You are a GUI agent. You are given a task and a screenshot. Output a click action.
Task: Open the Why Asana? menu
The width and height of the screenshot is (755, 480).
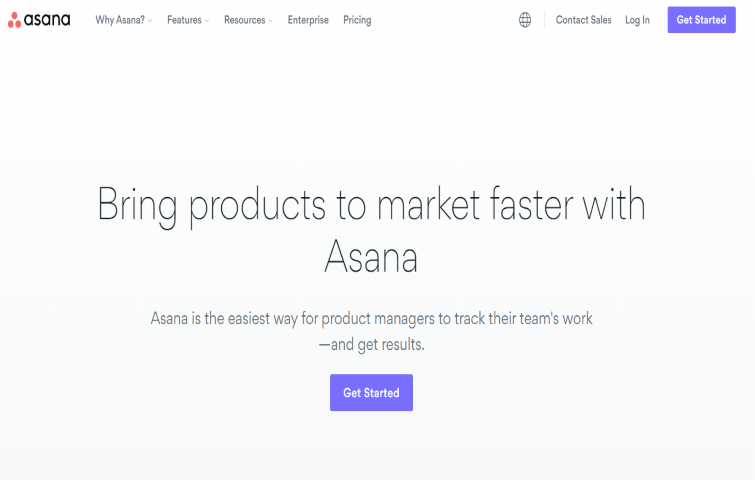(120, 20)
